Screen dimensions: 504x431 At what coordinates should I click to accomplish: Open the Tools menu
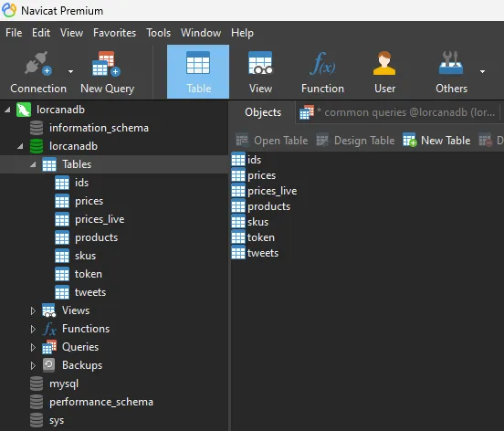(159, 33)
